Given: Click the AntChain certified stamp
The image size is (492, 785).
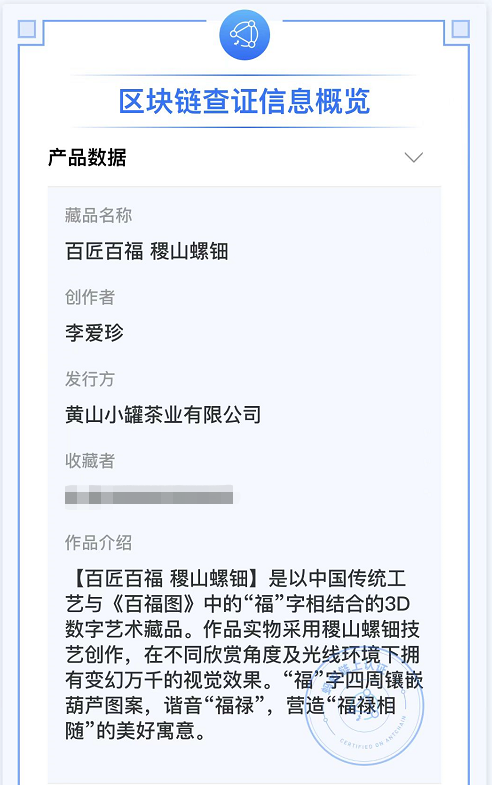Looking at the screenshot, I should tap(364, 706).
